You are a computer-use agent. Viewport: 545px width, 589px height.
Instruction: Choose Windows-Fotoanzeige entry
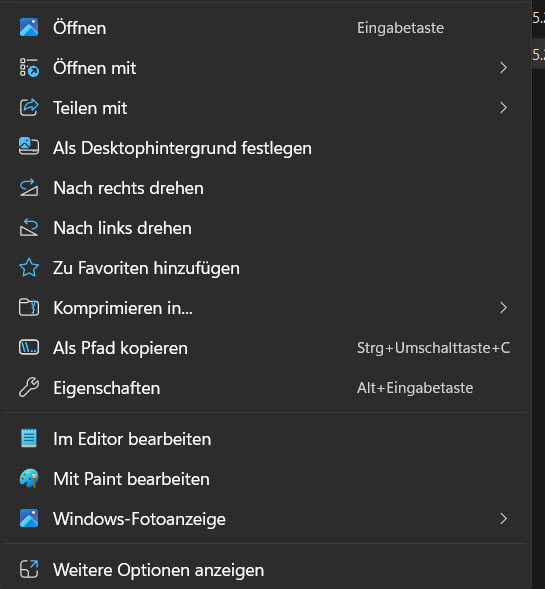[x=266, y=519]
